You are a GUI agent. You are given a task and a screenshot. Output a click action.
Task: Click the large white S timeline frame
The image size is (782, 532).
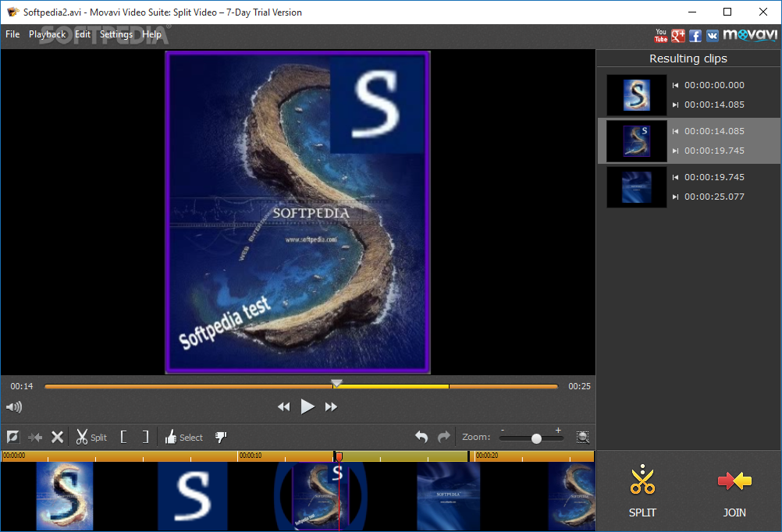(193, 495)
